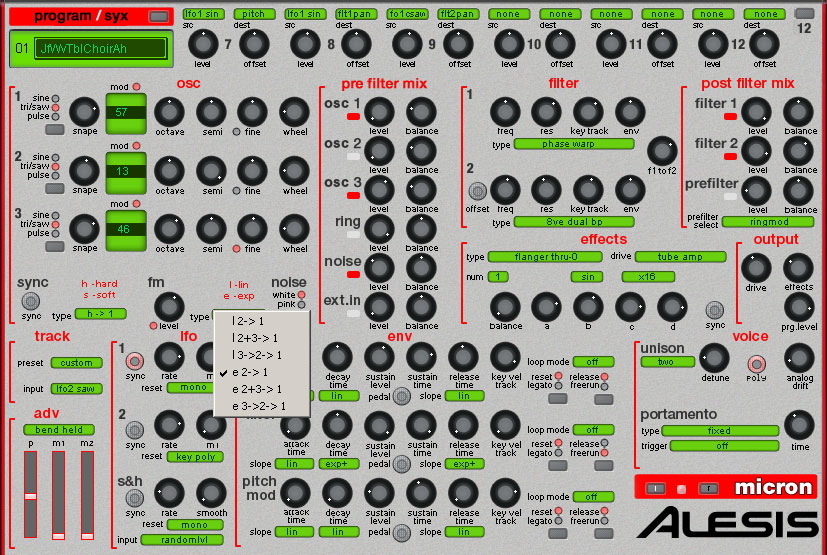Screen dimensions: 827x555
Task: Click the program name field JfWTblChoirAh
Action: 101,49
